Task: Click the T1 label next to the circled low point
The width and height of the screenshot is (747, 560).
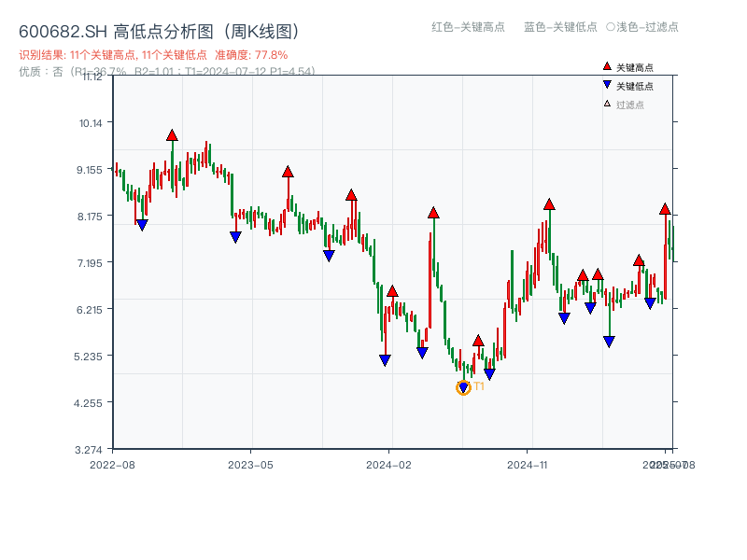Action: [479, 385]
